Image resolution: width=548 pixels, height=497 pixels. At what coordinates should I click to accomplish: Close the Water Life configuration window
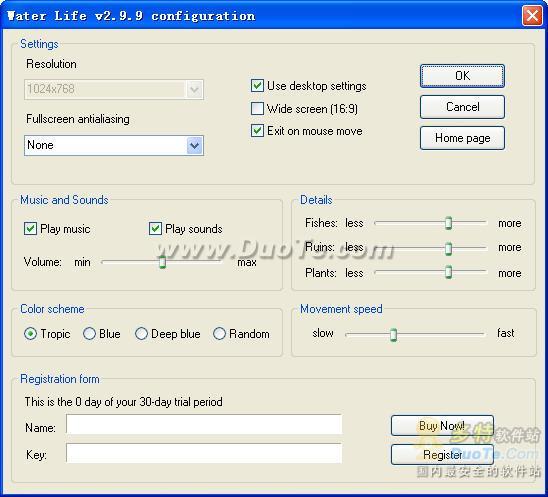[x=532, y=15]
